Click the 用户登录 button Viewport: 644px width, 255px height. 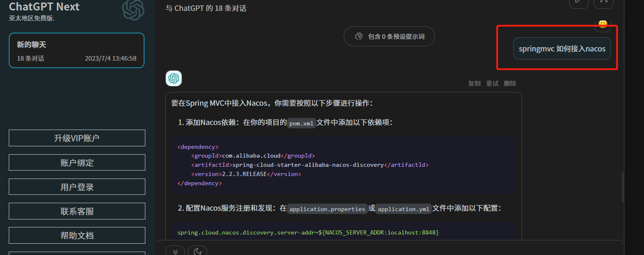[x=77, y=187]
